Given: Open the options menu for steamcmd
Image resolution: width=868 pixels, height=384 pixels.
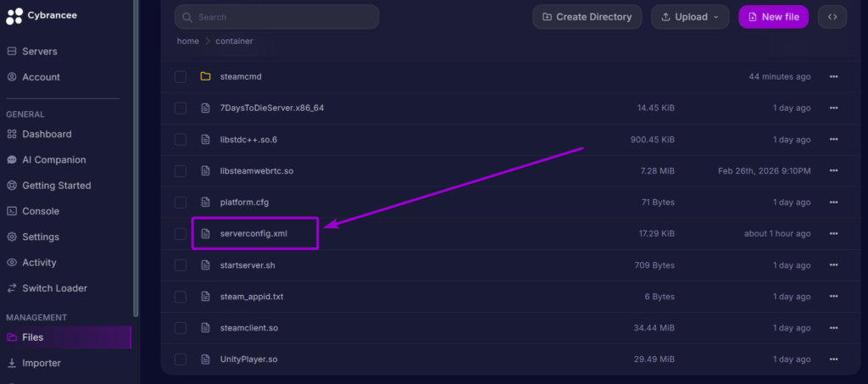Looking at the screenshot, I should [834, 77].
